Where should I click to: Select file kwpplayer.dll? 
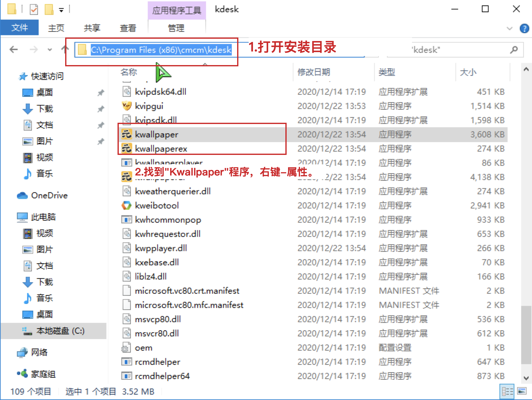[161, 248]
